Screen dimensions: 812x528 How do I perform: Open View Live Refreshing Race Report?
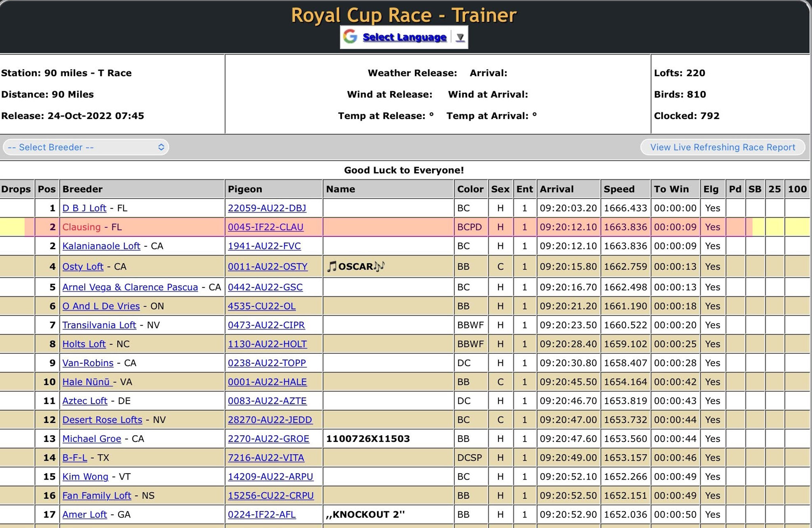pyautogui.click(x=722, y=147)
